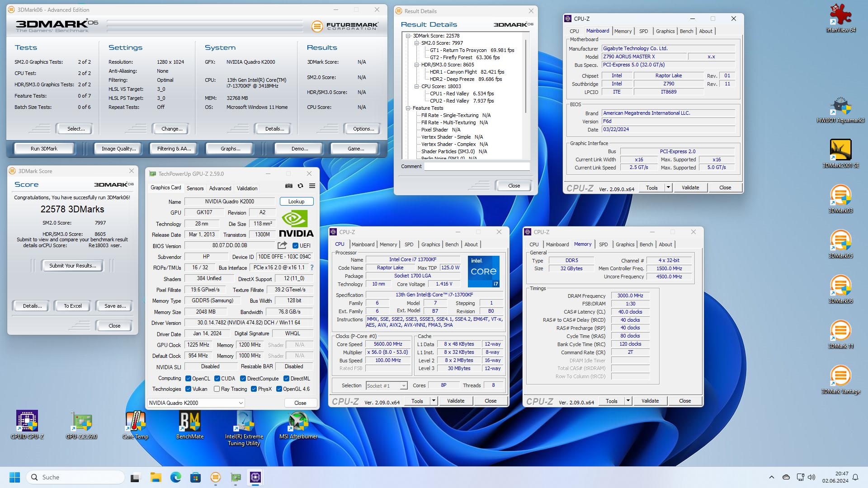
Task: Open Tools dropdown arrow in CPU-Z Memory window
Action: (628, 401)
